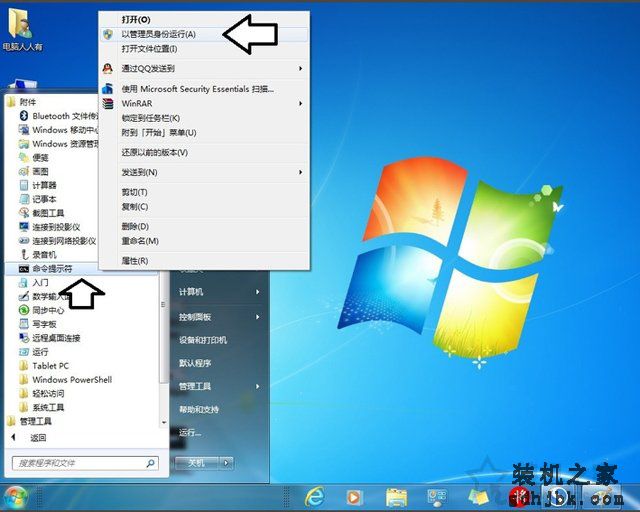Image resolution: width=640 pixels, height=512 pixels.
Task: Expand the 通过QQ发送到 submenu arrow
Action: point(300,69)
